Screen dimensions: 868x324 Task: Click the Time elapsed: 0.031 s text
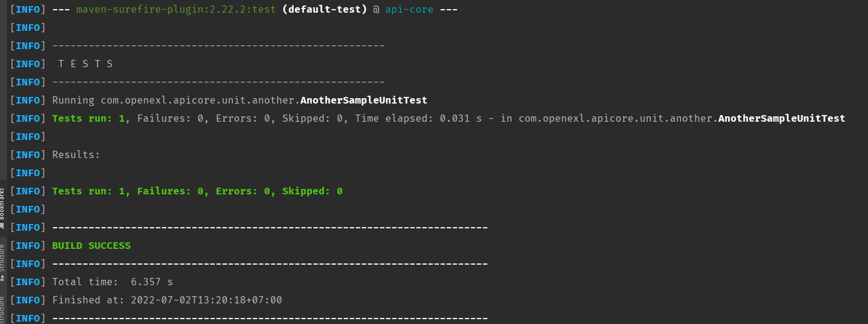coord(419,119)
